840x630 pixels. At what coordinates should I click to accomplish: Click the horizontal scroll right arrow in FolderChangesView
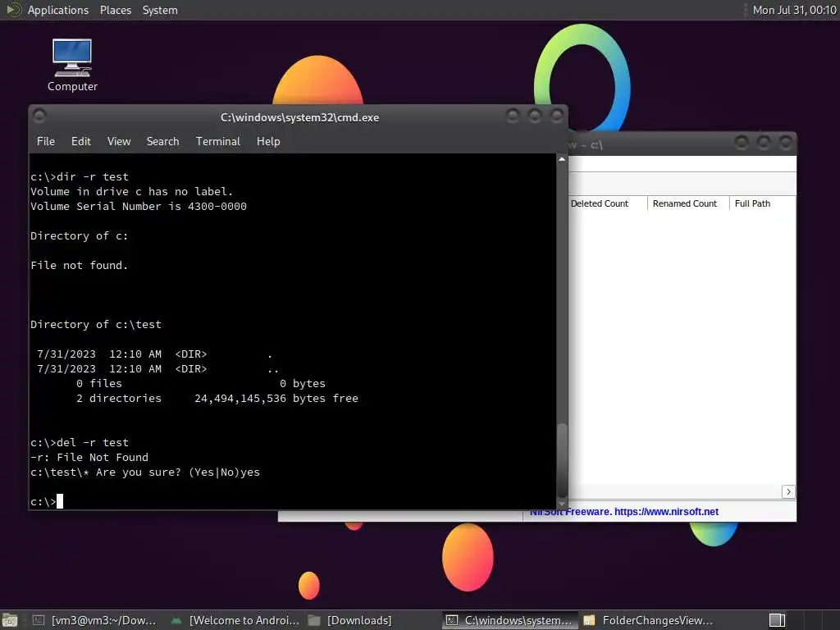tap(788, 492)
